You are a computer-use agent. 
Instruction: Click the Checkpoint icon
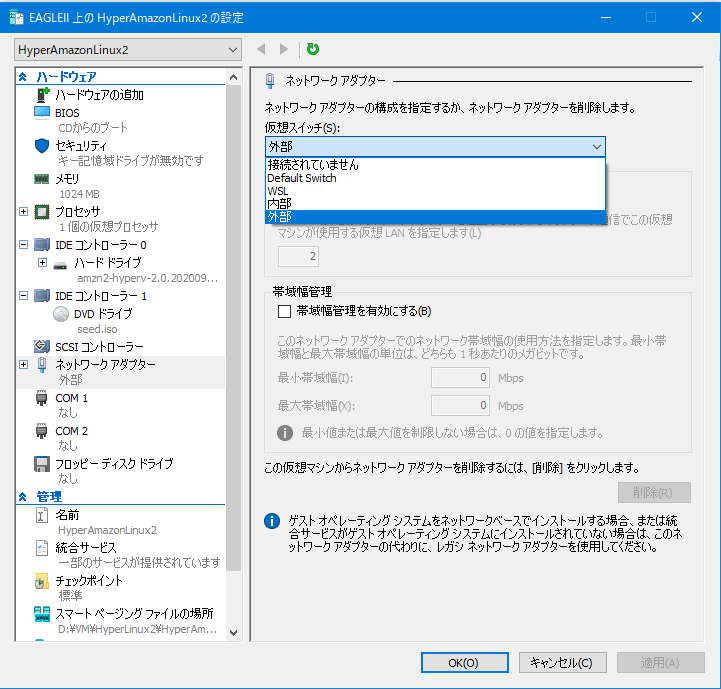click(42, 581)
